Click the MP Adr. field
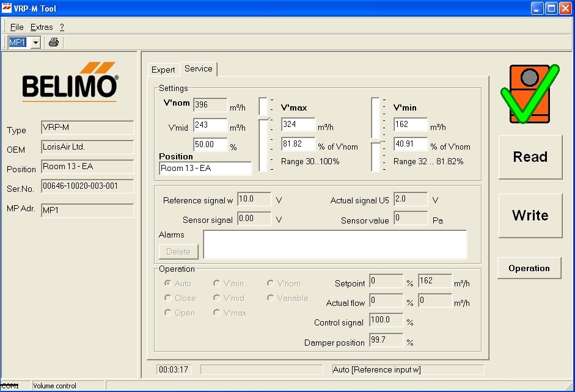The width and height of the screenshot is (575, 392). (x=87, y=211)
